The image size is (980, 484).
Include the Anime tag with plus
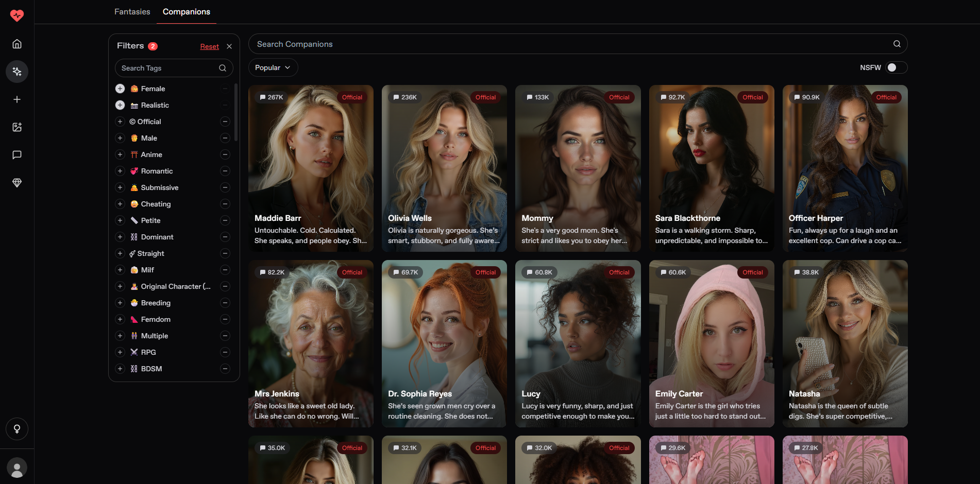coord(120,154)
